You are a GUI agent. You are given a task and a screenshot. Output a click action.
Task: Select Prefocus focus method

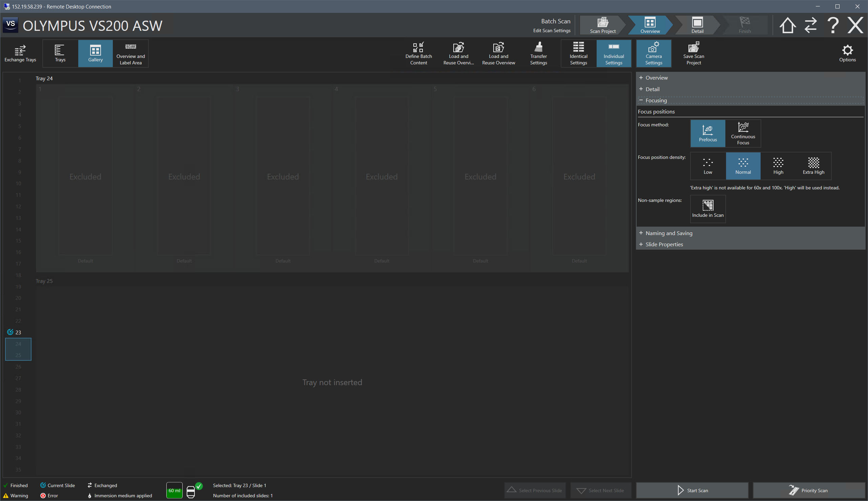[708, 133]
